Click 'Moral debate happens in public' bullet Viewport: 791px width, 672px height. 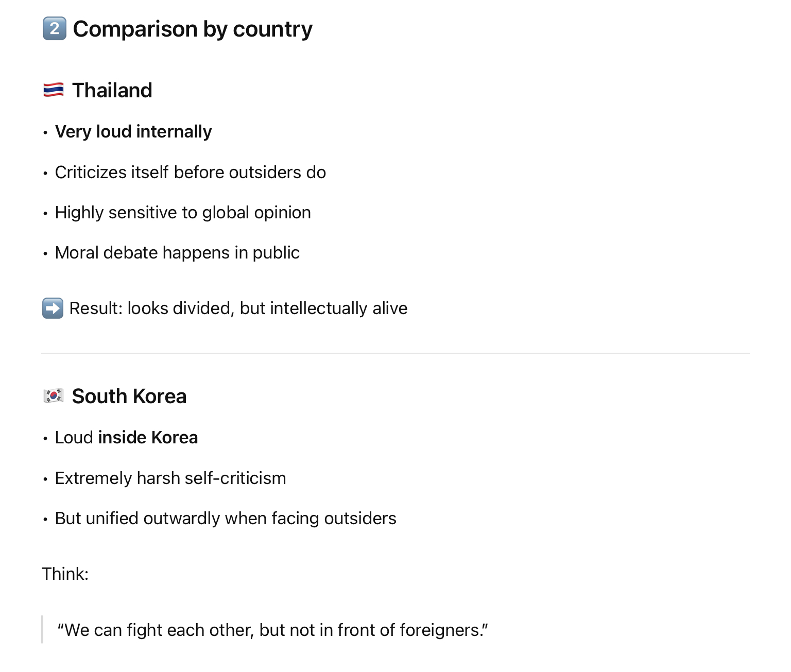point(177,253)
